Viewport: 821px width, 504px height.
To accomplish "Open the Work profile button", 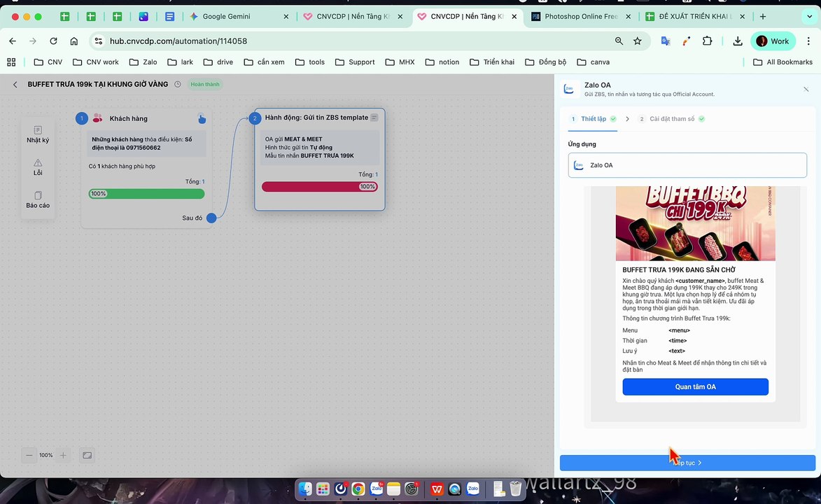I will (773, 41).
